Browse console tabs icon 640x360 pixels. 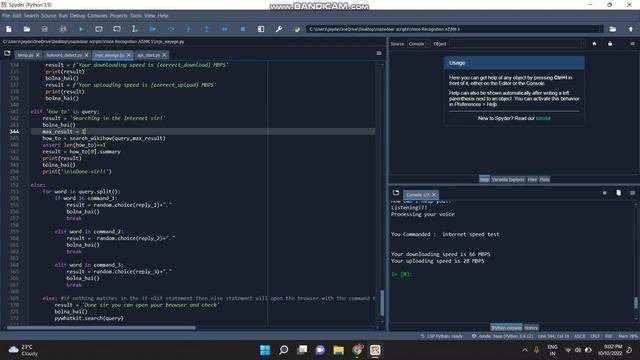396,193
